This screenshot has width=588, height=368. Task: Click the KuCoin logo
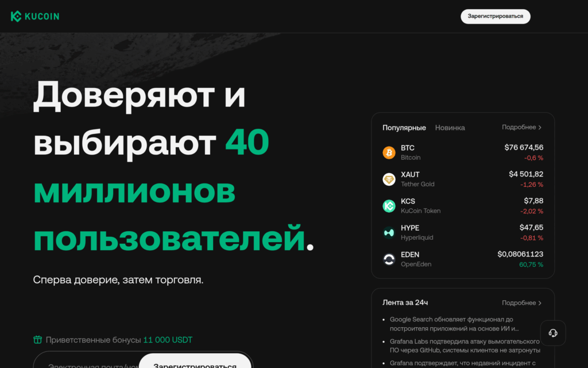(x=35, y=16)
